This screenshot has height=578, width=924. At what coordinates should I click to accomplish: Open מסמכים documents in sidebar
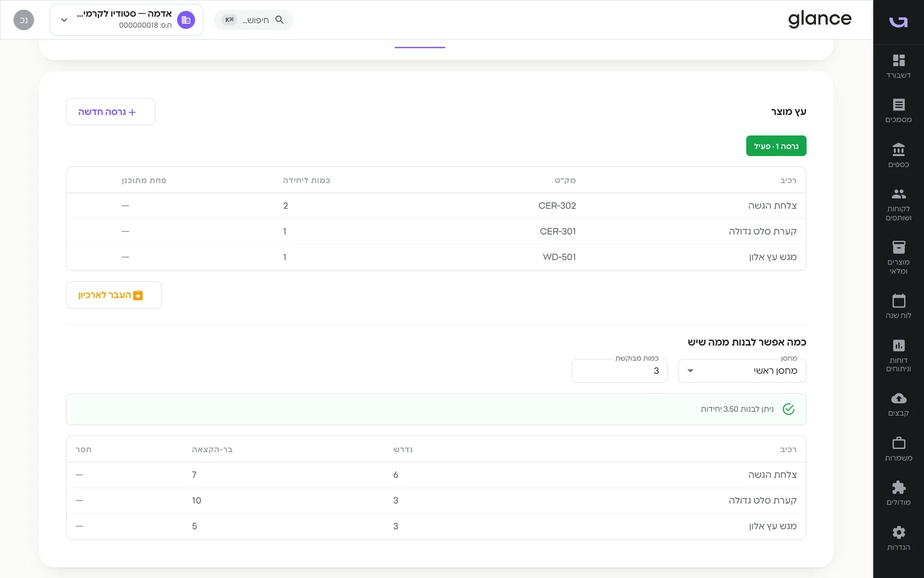coord(899,111)
